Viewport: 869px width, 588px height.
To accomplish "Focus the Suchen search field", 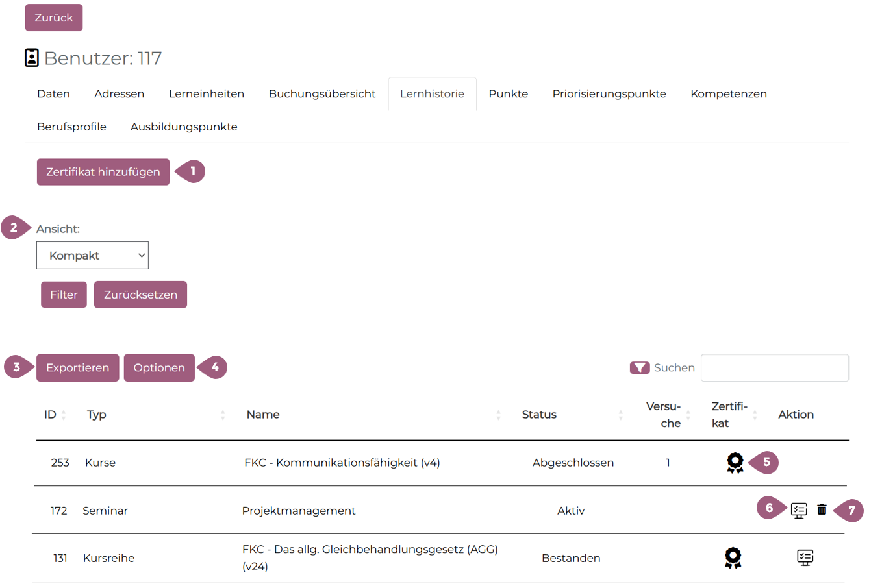I will click(774, 368).
